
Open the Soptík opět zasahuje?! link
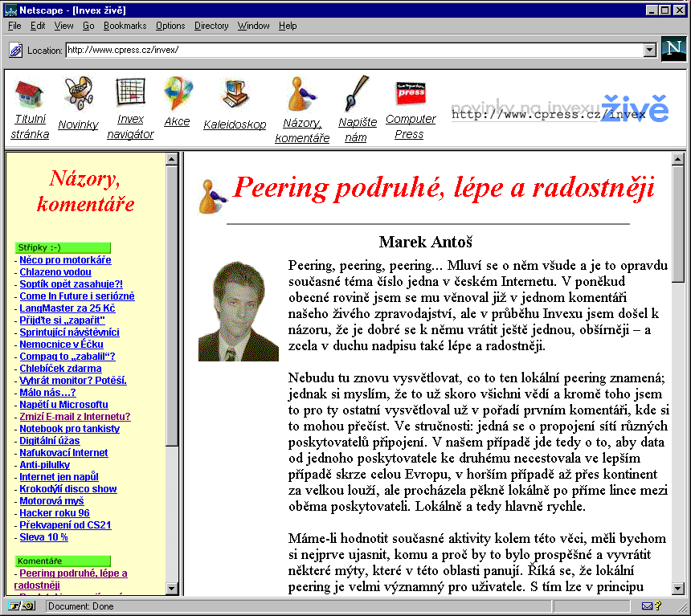71,284
